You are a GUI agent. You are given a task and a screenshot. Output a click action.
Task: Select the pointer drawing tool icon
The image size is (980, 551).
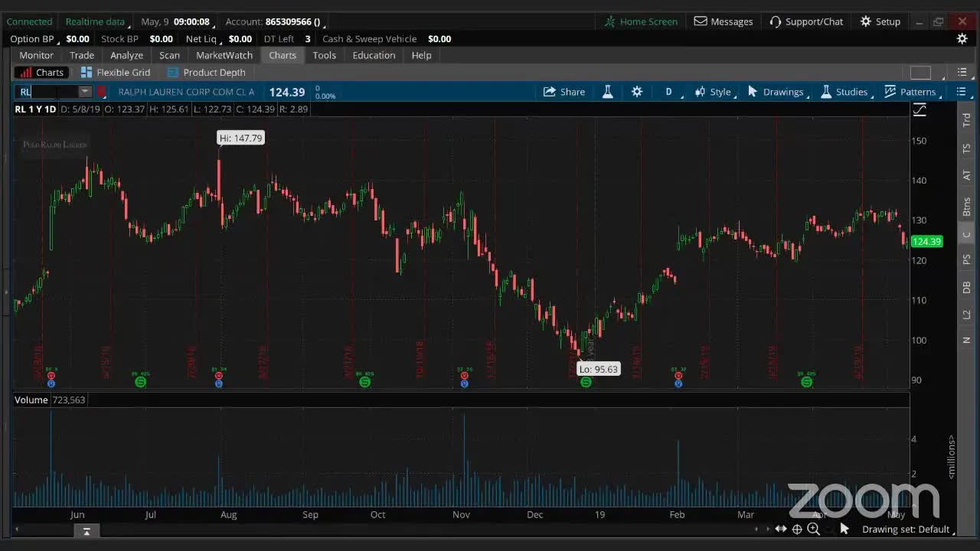[844, 529]
